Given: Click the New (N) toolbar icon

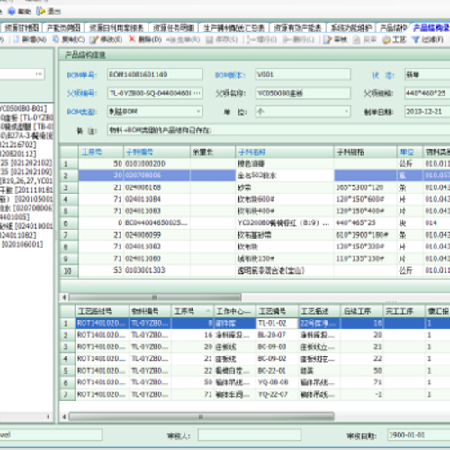Looking at the screenshot, I should point(16,39).
